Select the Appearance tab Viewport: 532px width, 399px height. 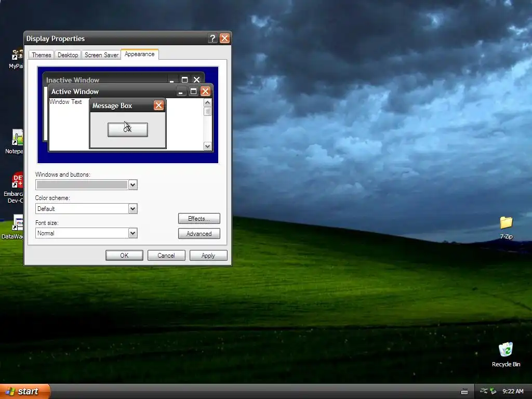click(139, 54)
